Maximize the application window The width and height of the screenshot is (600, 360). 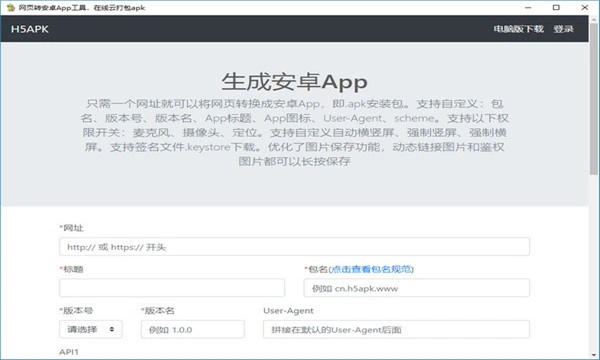[556, 8]
